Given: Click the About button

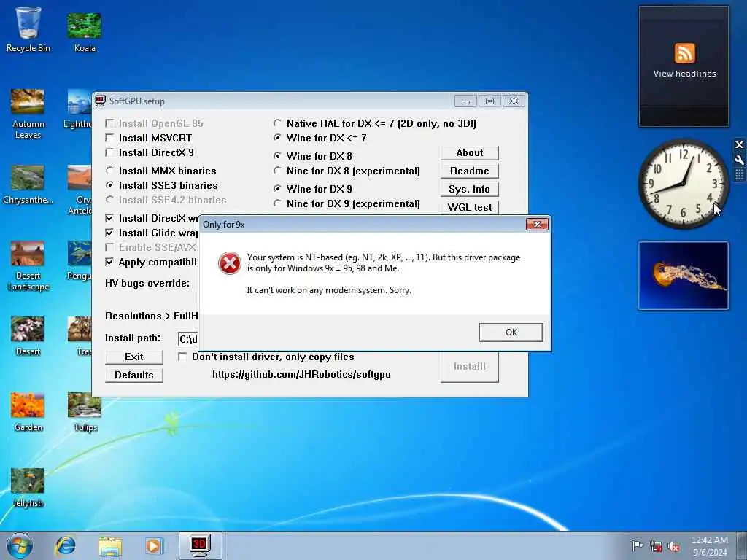Looking at the screenshot, I should coord(470,153).
